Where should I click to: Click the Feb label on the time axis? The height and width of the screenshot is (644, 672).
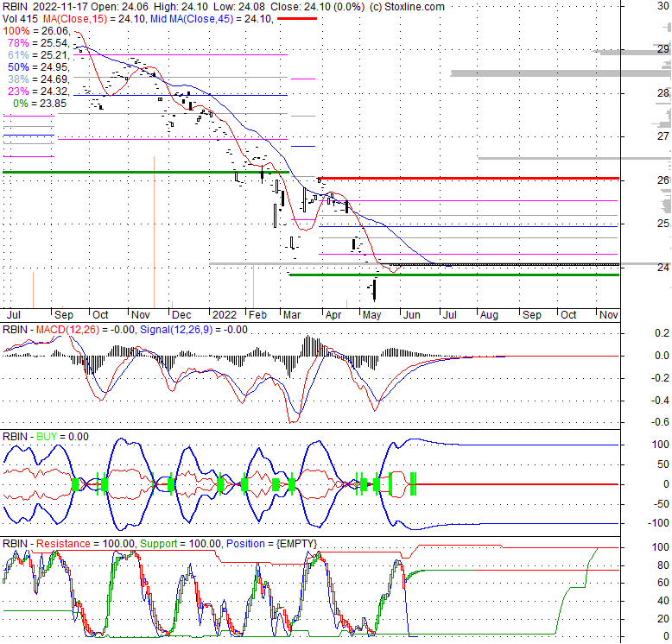(258, 315)
